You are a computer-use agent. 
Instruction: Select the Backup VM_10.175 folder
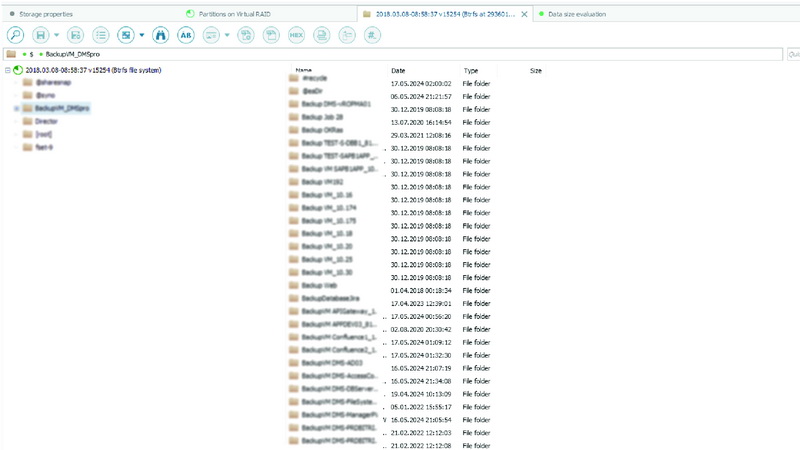[x=329, y=220]
